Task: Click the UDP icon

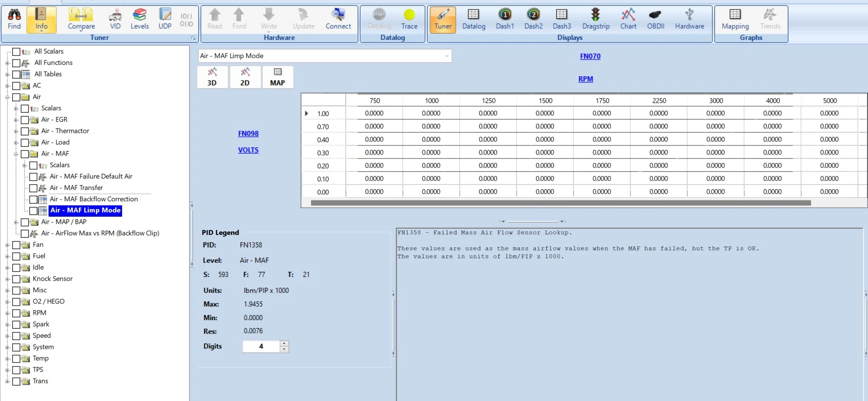Action: (x=165, y=20)
